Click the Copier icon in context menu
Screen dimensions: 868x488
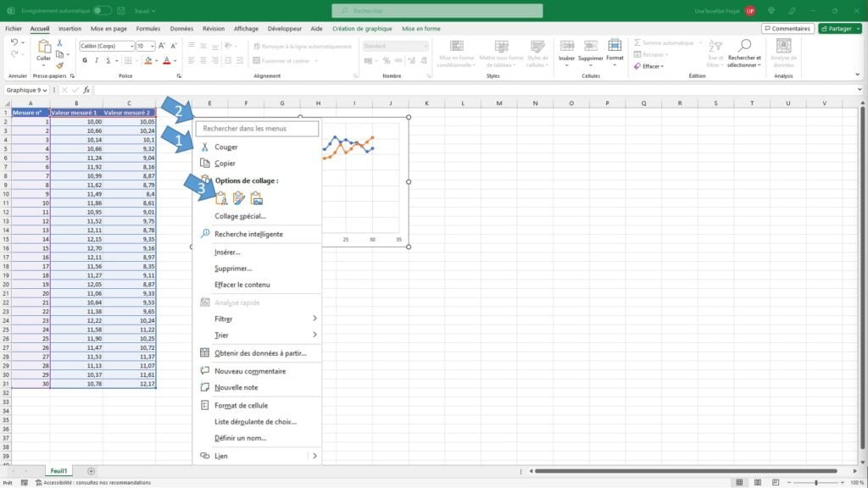click(204, 164)
